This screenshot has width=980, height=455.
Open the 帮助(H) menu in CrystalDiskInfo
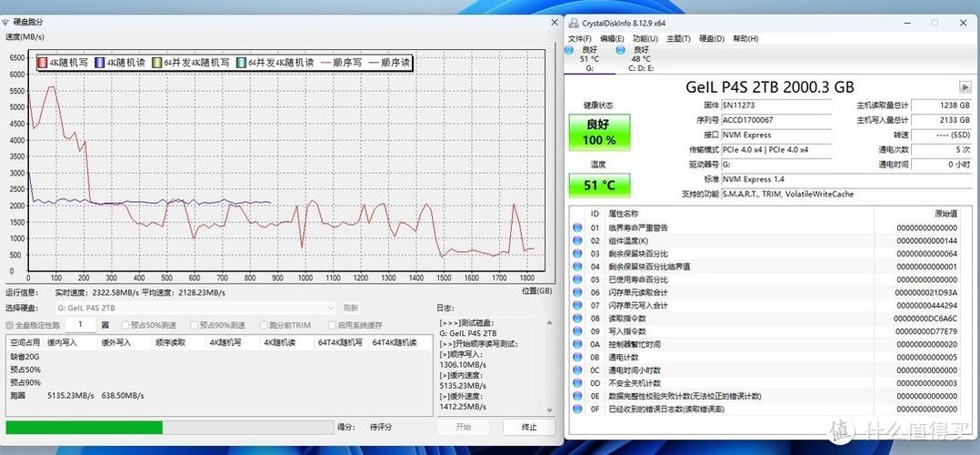tap(745, 39)
